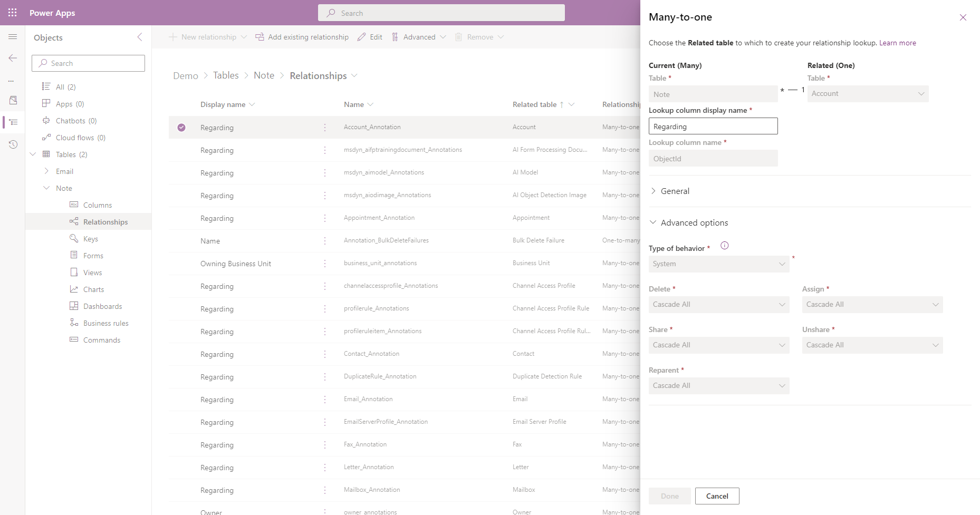Collapse the Objects pane with the chevron
This screenshot has width=980, height=515.
click(140, 37)
